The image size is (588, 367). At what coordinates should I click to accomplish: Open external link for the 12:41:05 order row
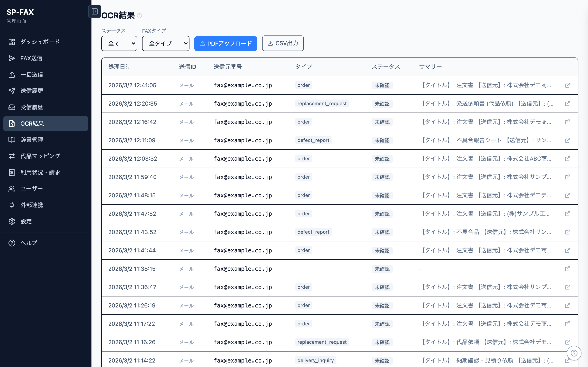568,85
